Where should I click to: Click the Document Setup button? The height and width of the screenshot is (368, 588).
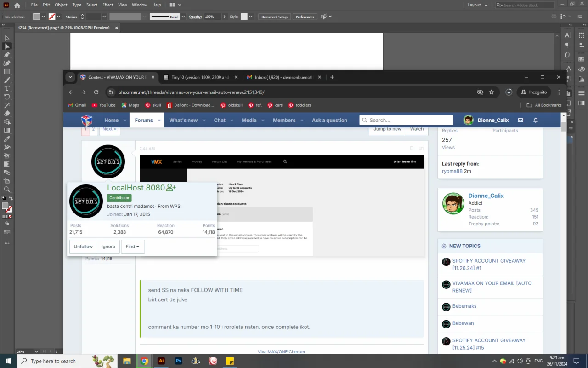275,17
